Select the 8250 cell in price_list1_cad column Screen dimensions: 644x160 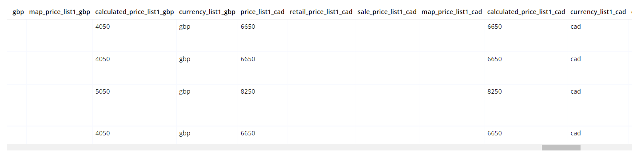(x=248, y=91)
